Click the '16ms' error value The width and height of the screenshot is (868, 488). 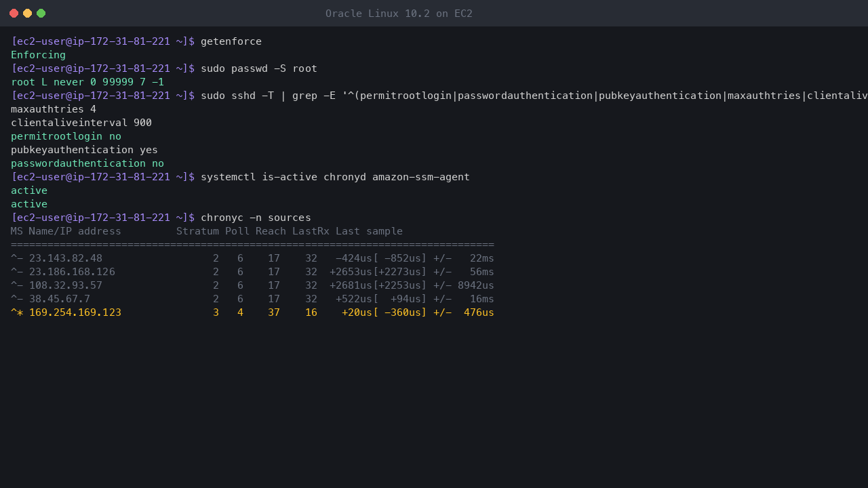pyautogui.click(x=482, y=299)
